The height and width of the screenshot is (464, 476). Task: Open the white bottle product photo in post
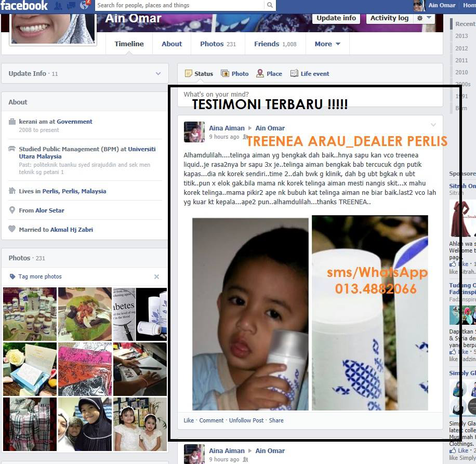coord(370,313)
